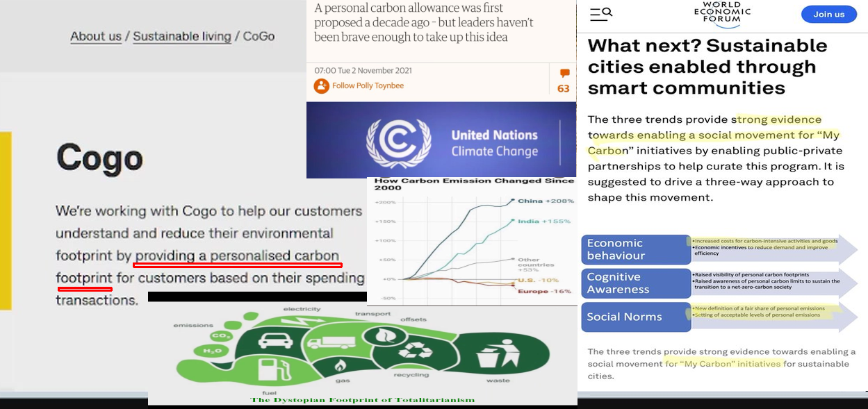Open comments via the speech bubble icon

pyautogui.click(x=564, y=74)
